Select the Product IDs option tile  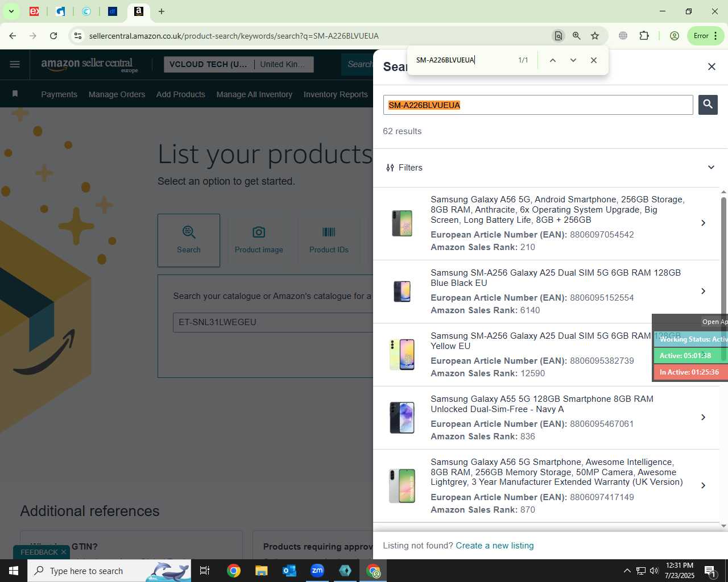(329, 240)
